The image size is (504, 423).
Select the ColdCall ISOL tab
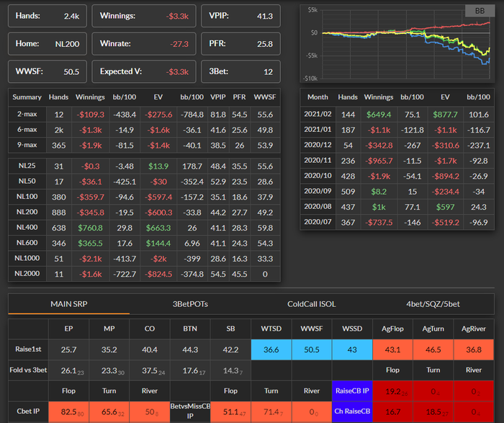[312, 304]
